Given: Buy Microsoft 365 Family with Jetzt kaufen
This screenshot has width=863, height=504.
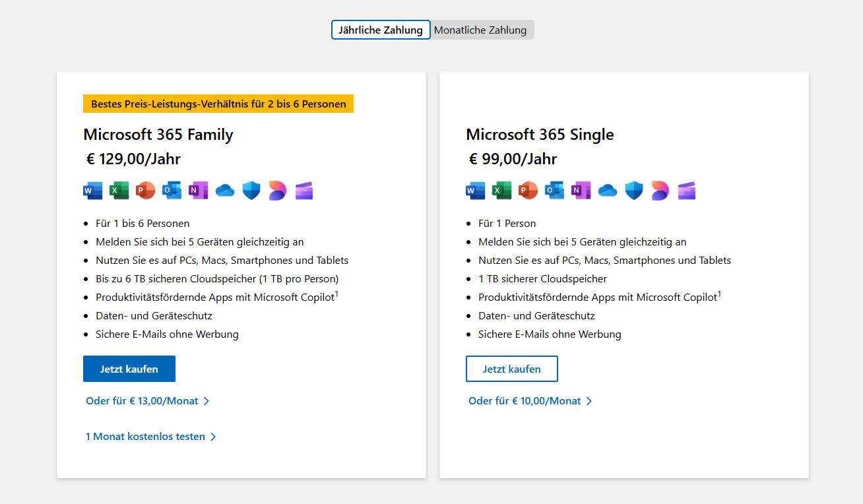Looking at the screenshot, I should point(129,369).
